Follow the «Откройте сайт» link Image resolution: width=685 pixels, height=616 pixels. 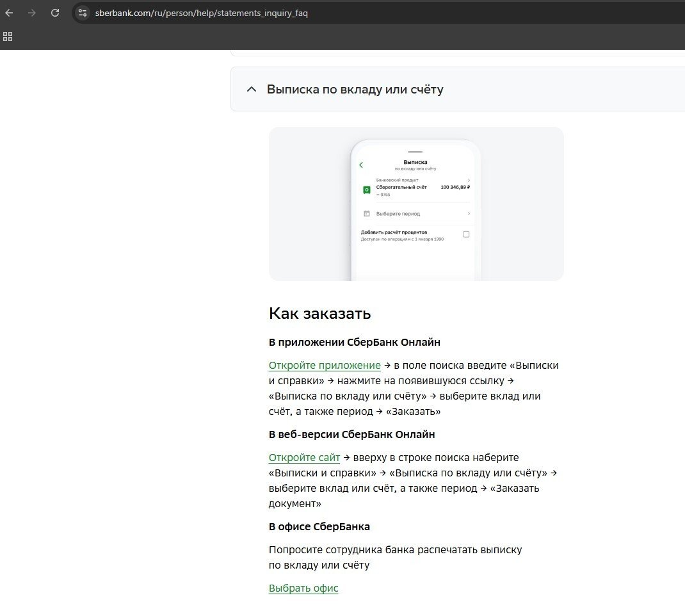coord(304,458)
